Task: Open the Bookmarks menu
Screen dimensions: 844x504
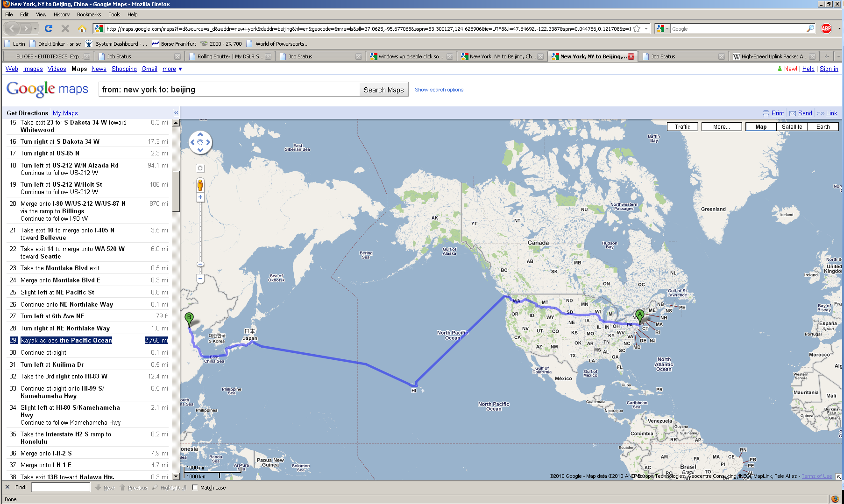Action: point(89,14)
